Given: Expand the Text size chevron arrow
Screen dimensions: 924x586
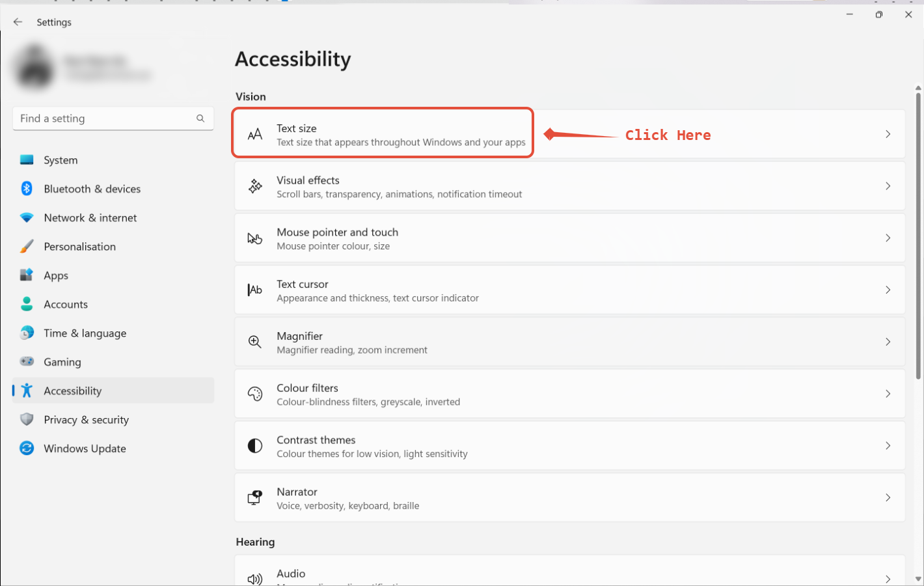Looking at the screenshot, I should click(x=888, y=134).
